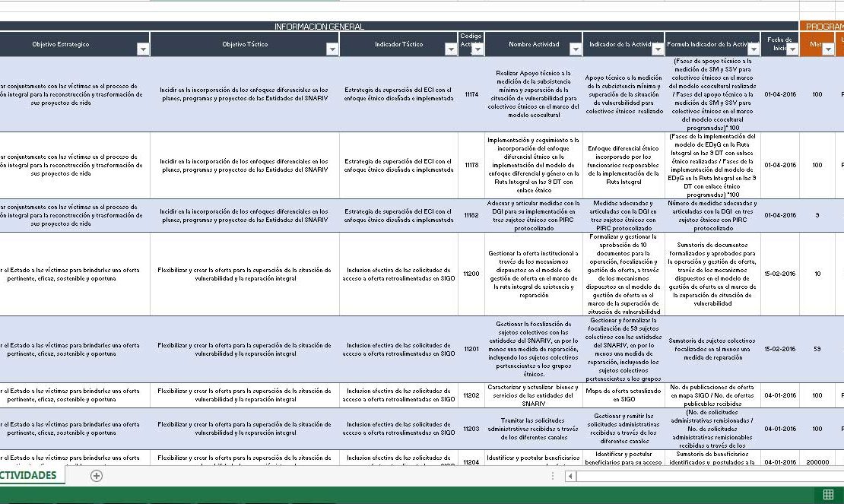Select 'Flexibilizar y crear la oferta' cell in row 11201

tap(245, 349)
